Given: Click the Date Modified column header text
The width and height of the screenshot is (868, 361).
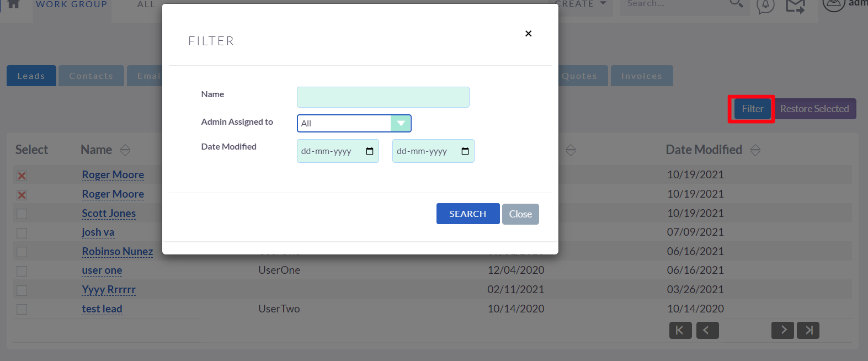Looking at the screenshot, I should click(x=704, y=150).
